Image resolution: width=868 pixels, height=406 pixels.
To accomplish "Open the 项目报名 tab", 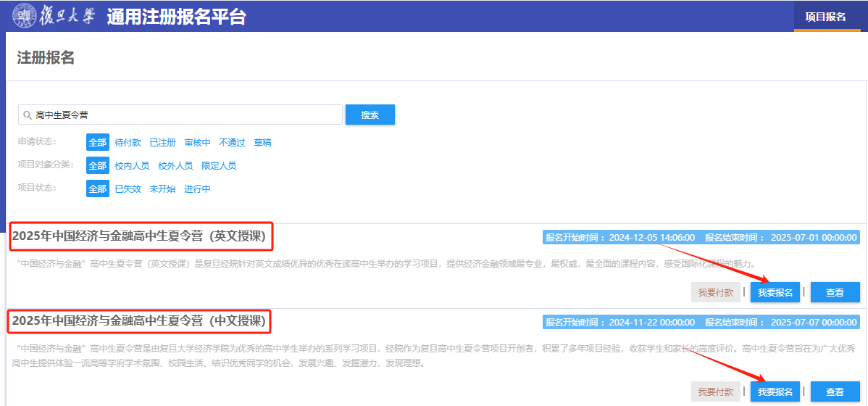I will coord(825,17).
